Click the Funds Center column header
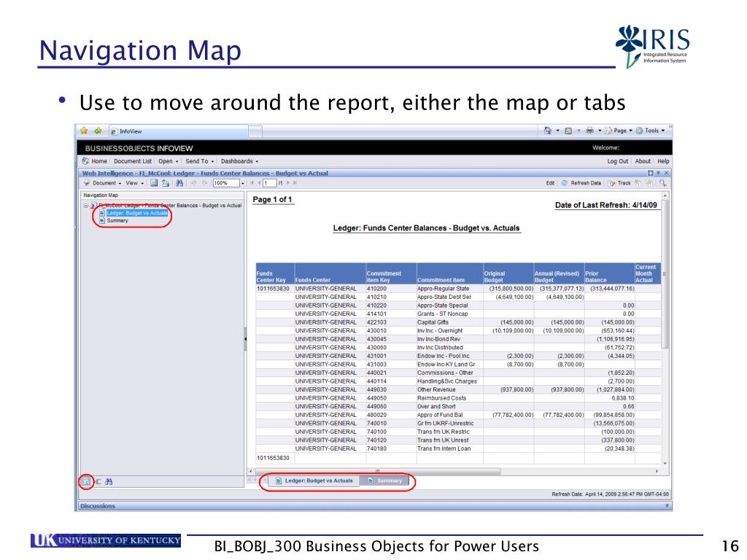The width and height of the screenshot is (747, 560). [x=330, y=274]
